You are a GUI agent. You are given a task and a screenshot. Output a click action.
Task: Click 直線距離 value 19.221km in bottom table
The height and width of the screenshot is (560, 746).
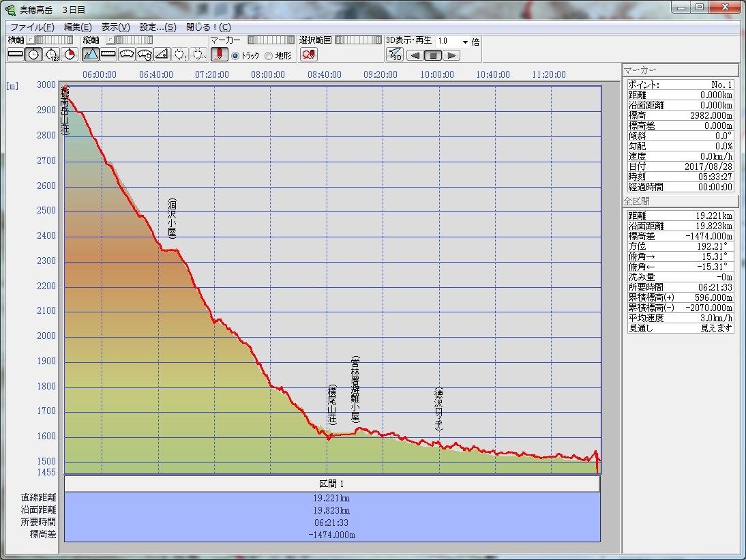coord(331,498)
